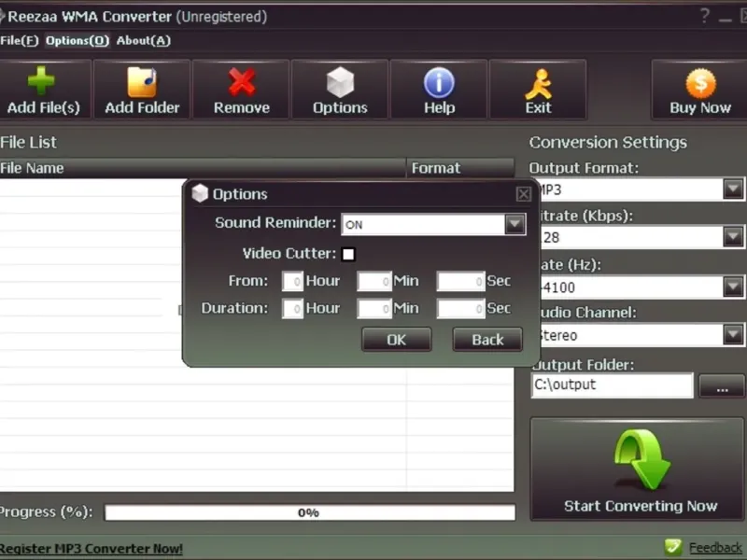Click the C:\output folder path field
Image resolution: width=747 pixels, height=560 pixels.
[612, 385]
